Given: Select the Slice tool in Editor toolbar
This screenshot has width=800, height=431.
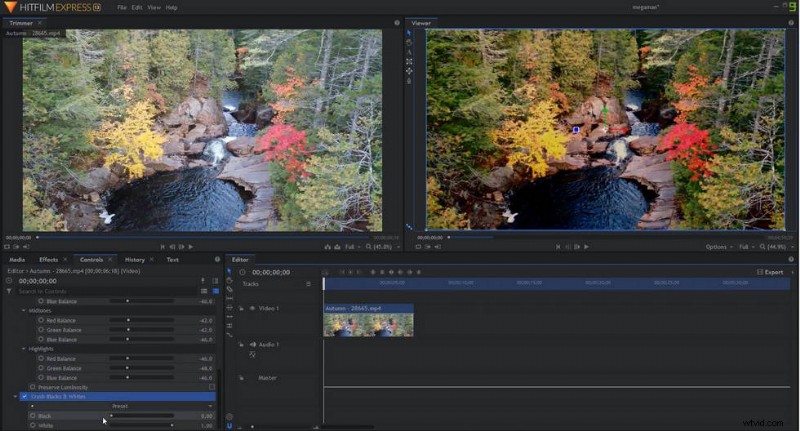Looking at the screenshot, I should click(x=229, y=289).
